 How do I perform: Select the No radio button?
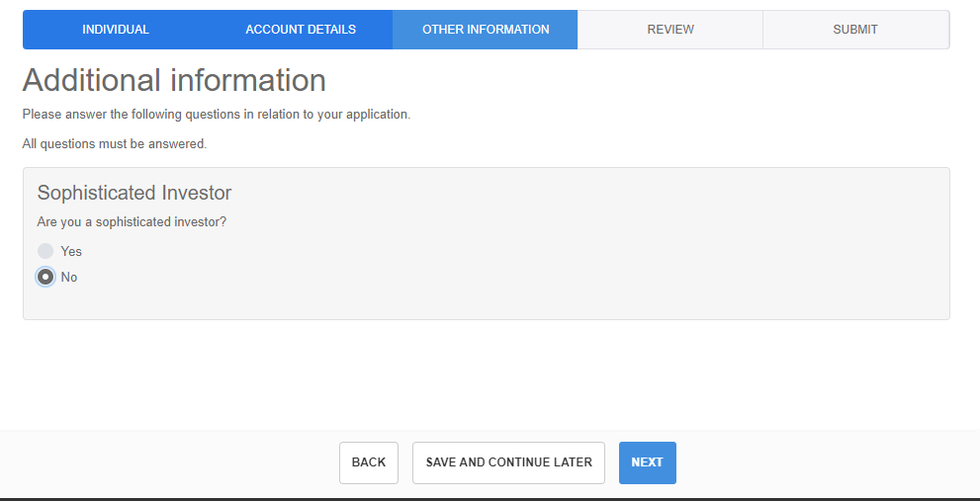[45, 277]
